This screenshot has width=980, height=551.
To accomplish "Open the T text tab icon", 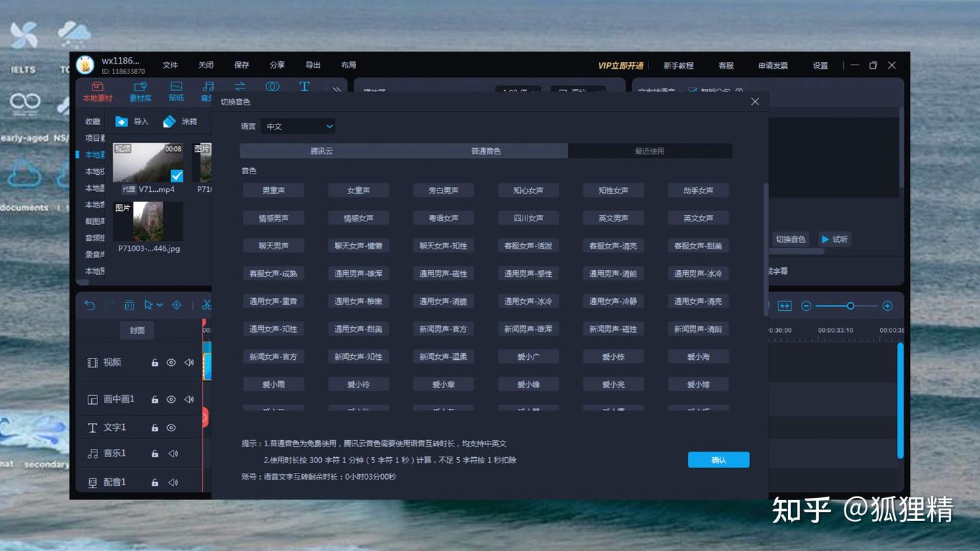I will (x=304, y=86).
